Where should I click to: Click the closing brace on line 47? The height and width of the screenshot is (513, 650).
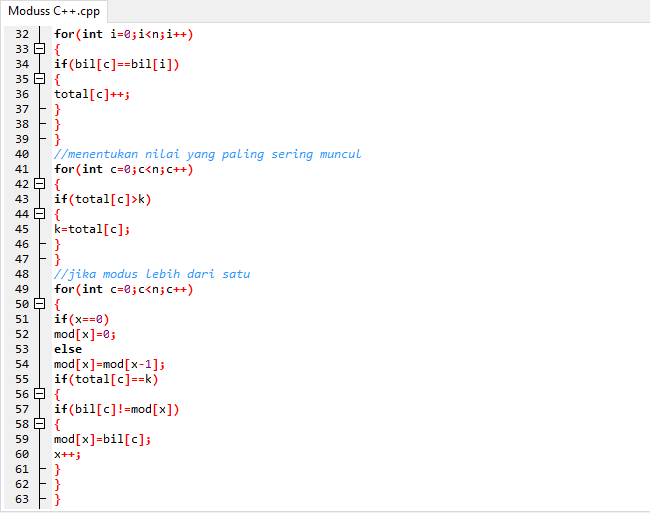coord(58,259)
